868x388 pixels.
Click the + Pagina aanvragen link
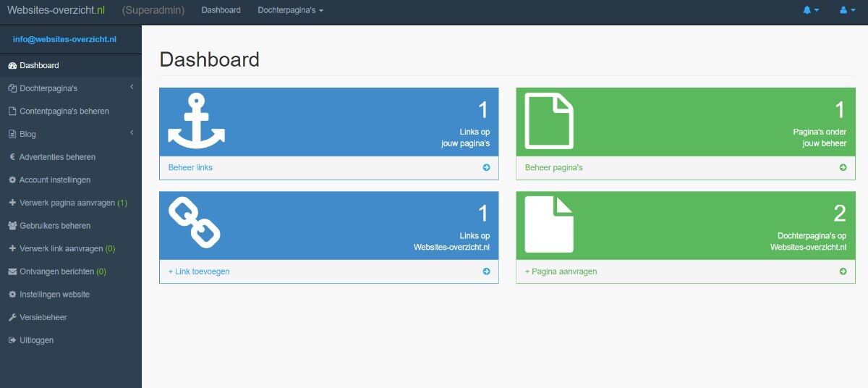[x=561, y=271]
